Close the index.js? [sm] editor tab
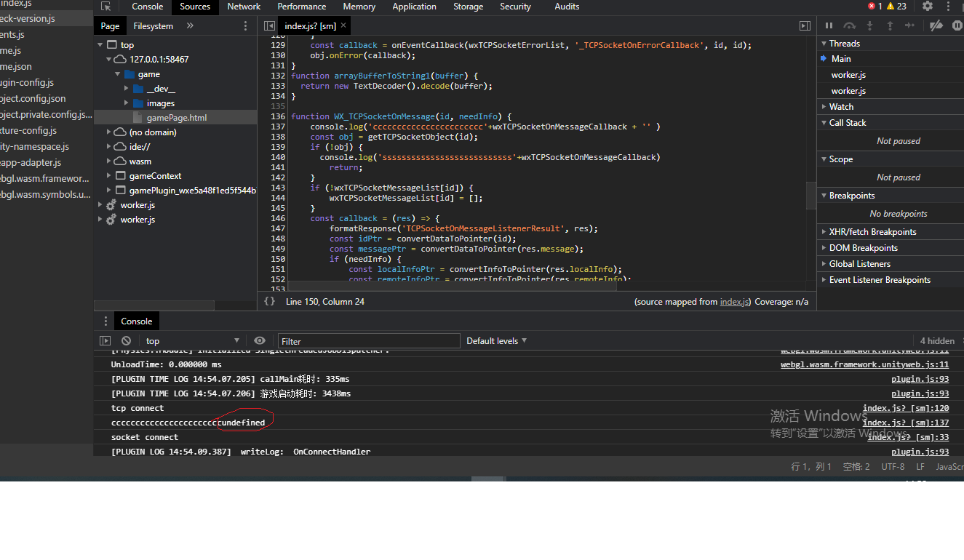Viewport: 964px width, 560px height. pos(343,25)
